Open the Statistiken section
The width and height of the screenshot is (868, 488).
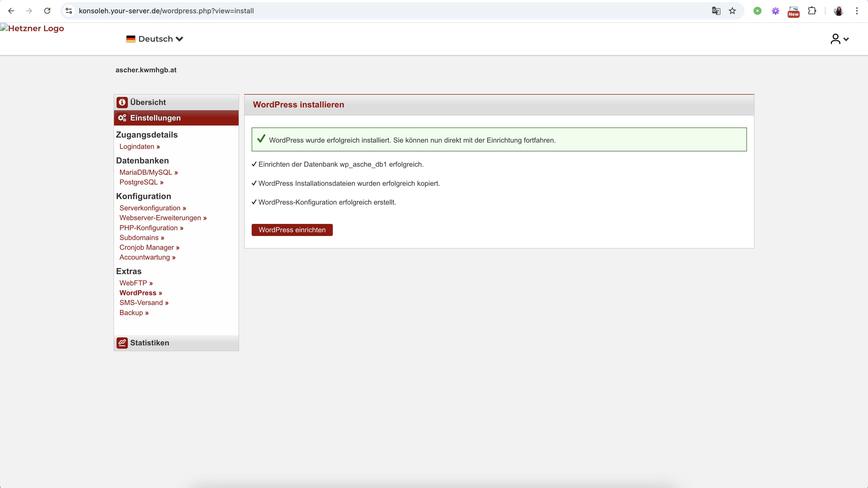150,343
